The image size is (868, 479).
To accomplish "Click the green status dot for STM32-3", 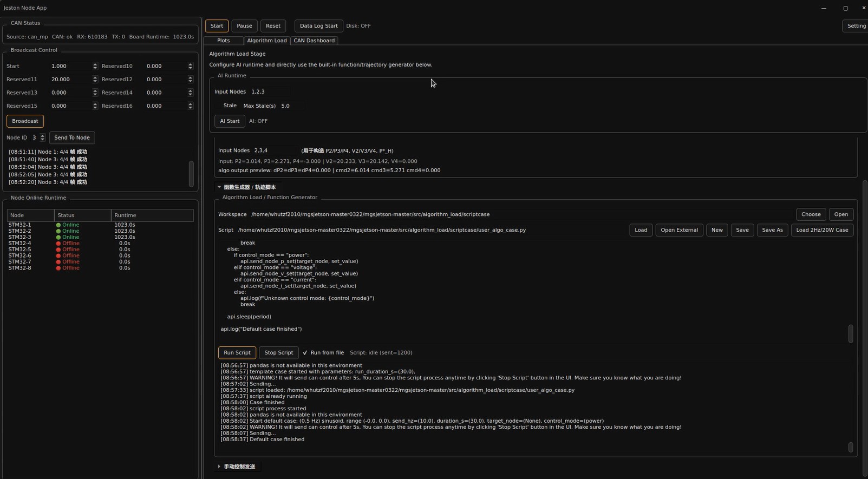I will (58, 238).
